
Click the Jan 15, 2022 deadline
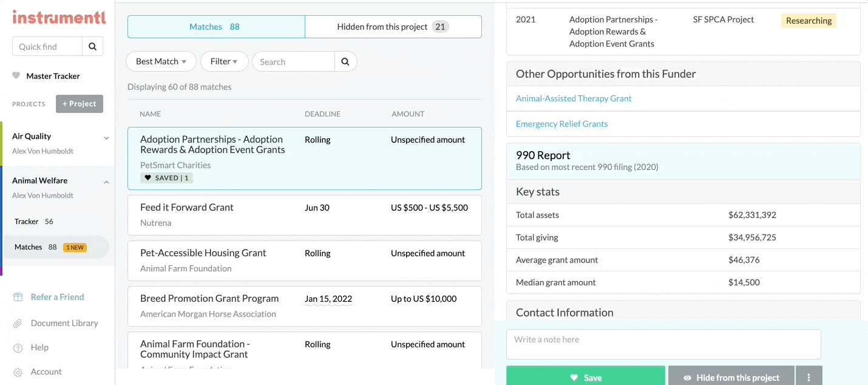click(x=328, y=299)
